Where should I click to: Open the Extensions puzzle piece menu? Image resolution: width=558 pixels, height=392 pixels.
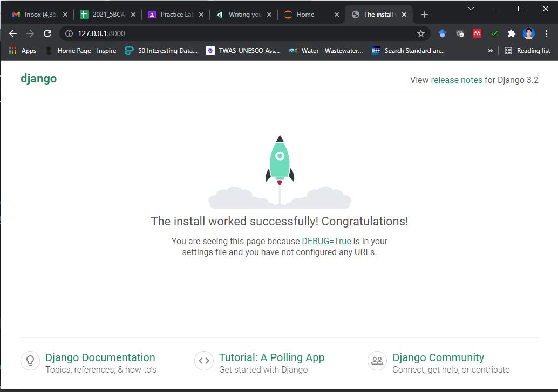click(512, 33)
